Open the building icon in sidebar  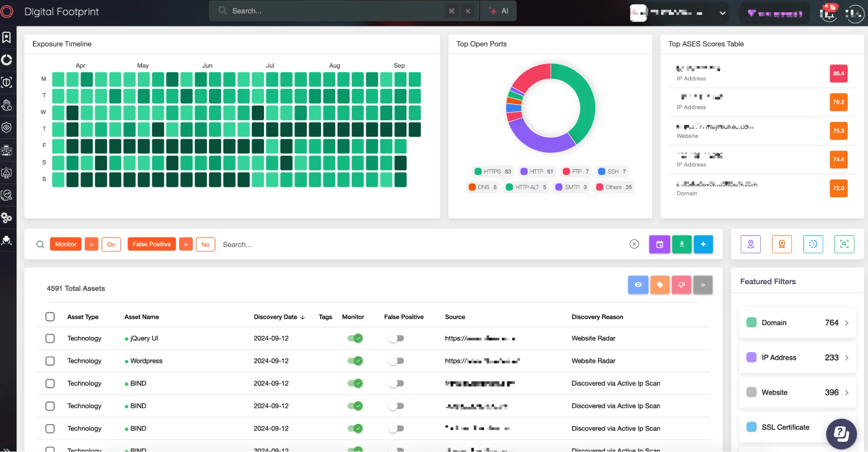[7, 150]
